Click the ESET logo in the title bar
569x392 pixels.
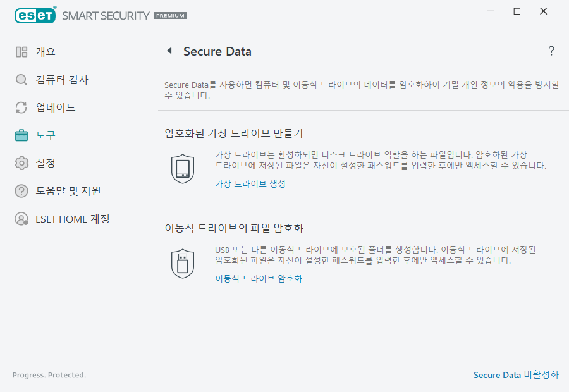tap(35, 15)
